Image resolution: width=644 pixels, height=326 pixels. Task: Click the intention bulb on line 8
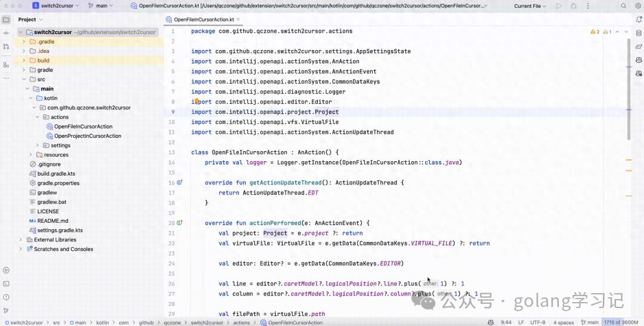pyautogui.click(x=197, y=101)
